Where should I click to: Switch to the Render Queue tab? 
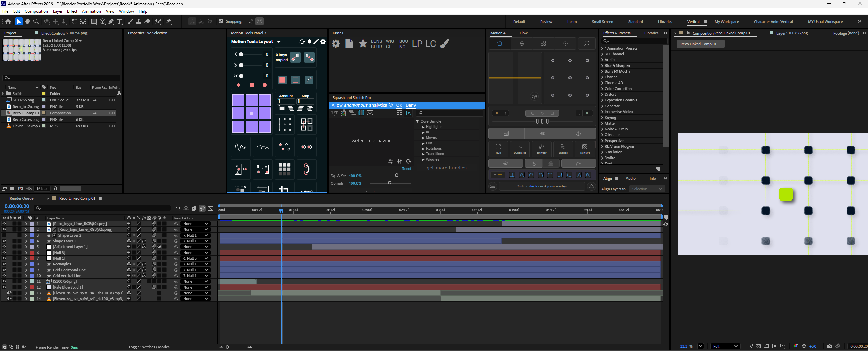tap(21, 198)
